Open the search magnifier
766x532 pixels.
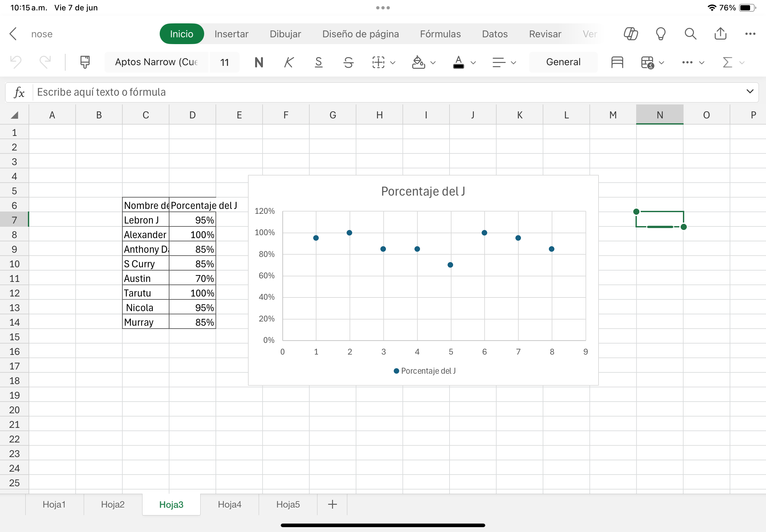click(690, 34)
